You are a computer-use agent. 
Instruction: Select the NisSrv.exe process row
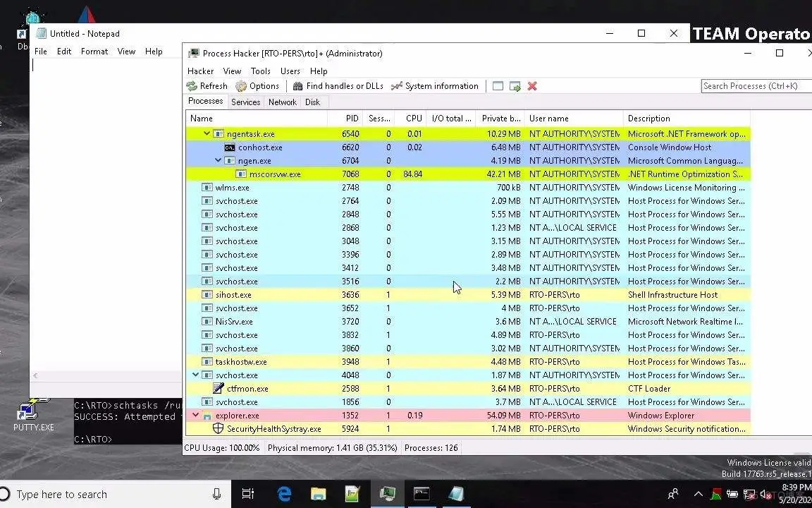(x=467, y=322)
